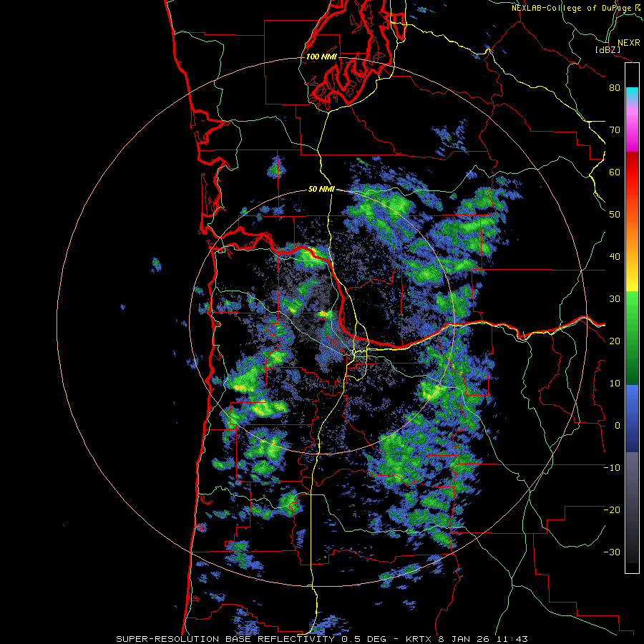Click the 30 value on the dBZ scale
644x644 pixels.
click(615, 299)
